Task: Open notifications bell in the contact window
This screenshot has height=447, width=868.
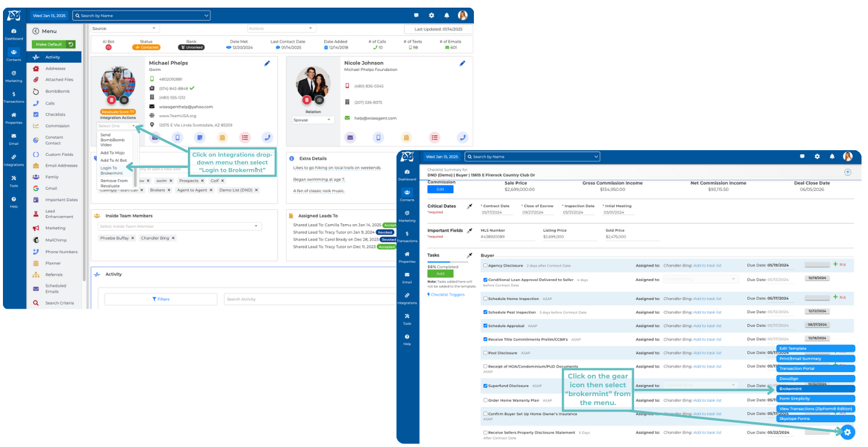Action: [x=447, y=15]
